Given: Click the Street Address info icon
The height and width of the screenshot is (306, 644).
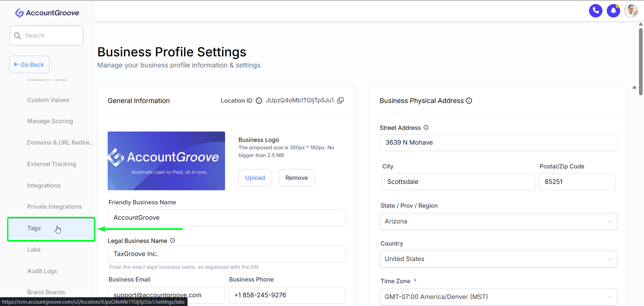Looking at the screenshot, I should (426, 127).
